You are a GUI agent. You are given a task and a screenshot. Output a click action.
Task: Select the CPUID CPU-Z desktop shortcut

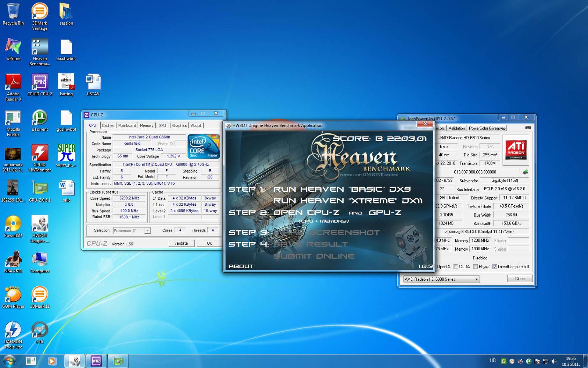(x=40, y=85)
